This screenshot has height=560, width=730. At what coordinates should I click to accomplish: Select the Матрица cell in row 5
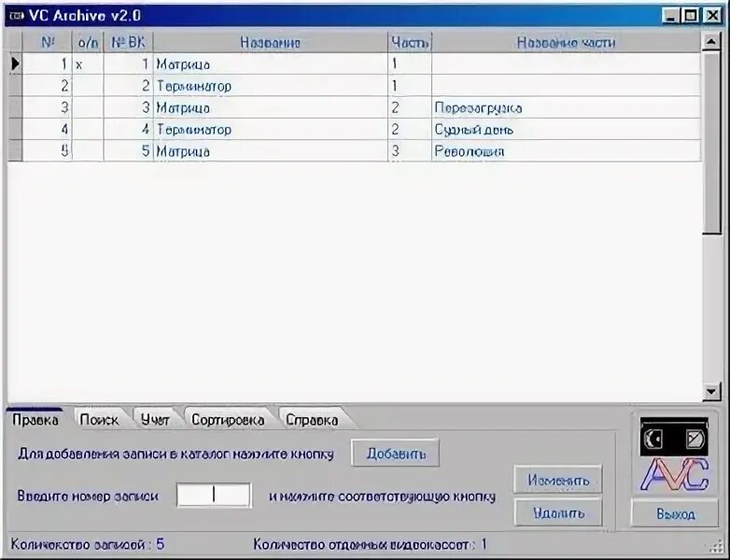270,151
